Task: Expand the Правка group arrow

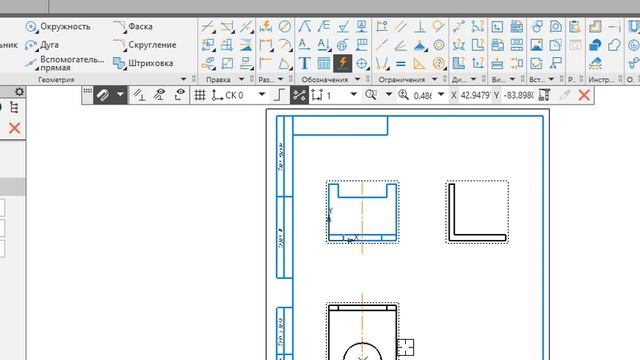Action: tap(241, 79)
